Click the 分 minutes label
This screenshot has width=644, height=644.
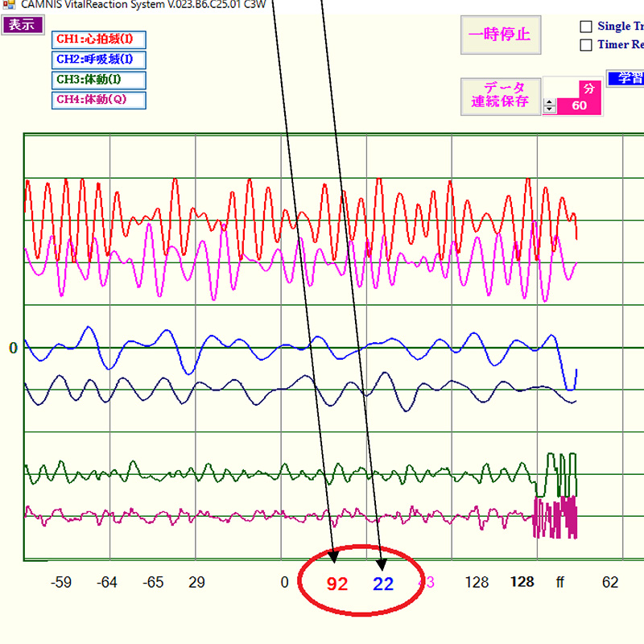tap(588, 89)
